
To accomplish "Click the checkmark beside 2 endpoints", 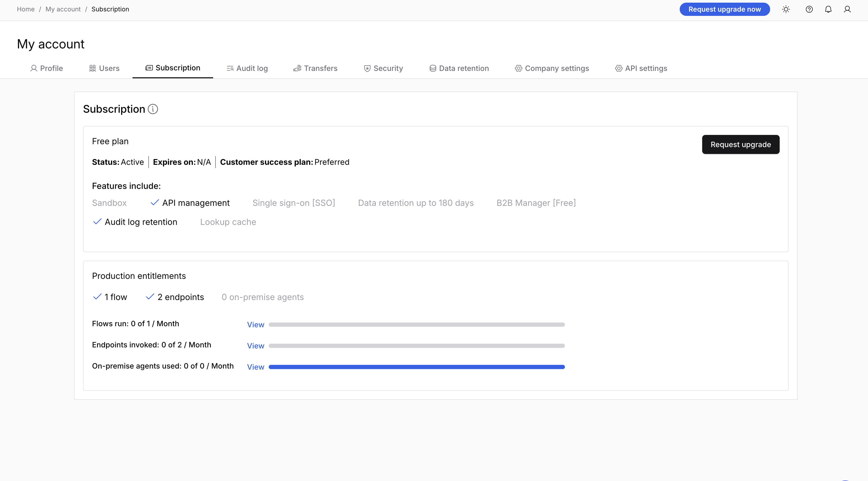I will click(x=150, y=297).
